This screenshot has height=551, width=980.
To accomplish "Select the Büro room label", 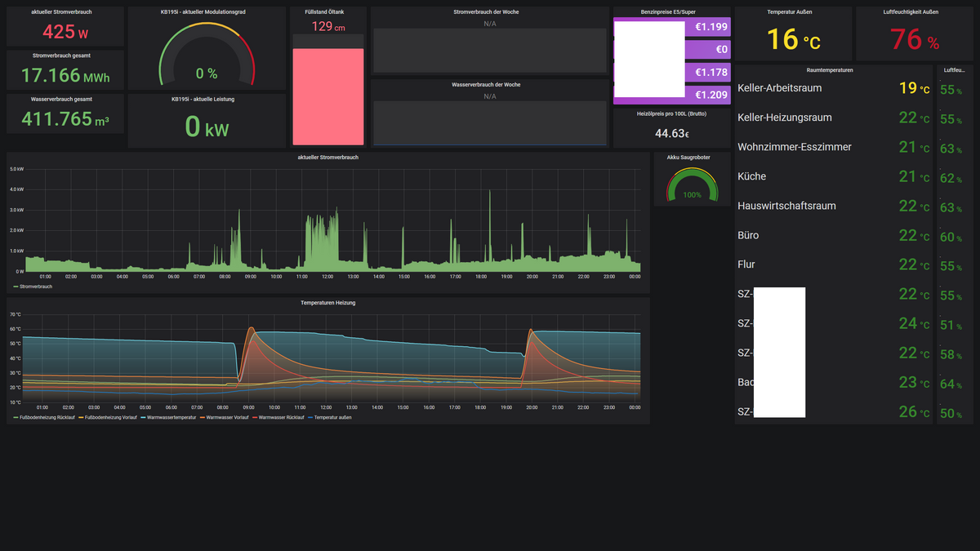I will (x=748, y=235).
